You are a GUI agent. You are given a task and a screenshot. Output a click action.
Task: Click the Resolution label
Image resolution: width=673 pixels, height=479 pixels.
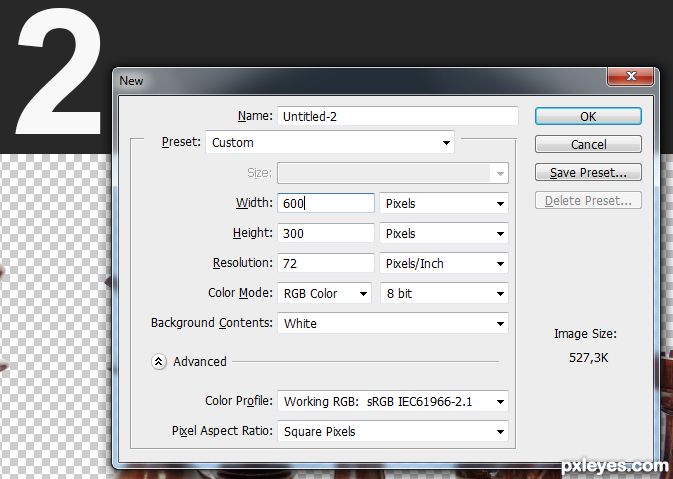pyautogui.click(x=243, y=263)
